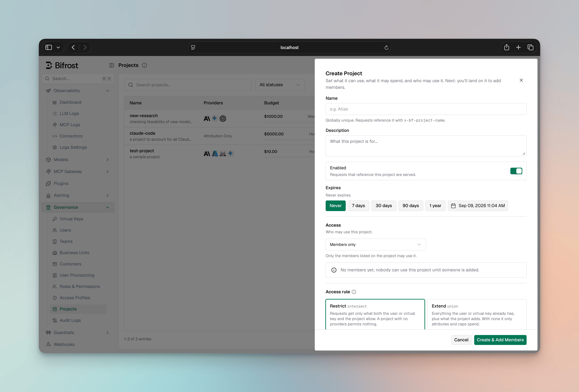Screen dimensions: 579x392
Task: Open All statuses filter dropdown
Action: pos(280,85)
